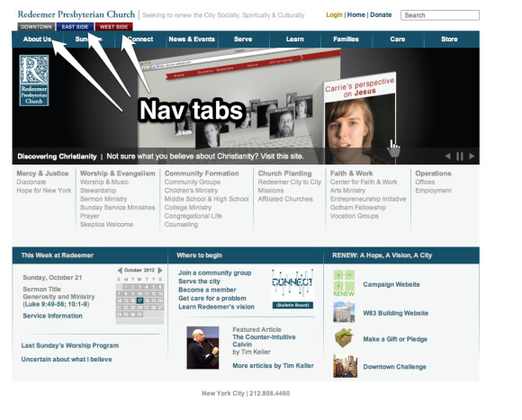Show next month in calendar

click(160, 271)
